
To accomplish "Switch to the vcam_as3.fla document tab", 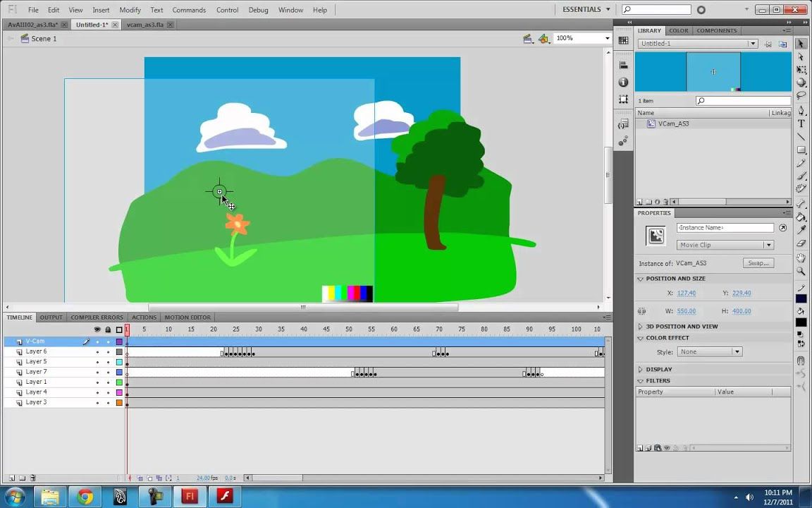I will (x=145, y=25).
